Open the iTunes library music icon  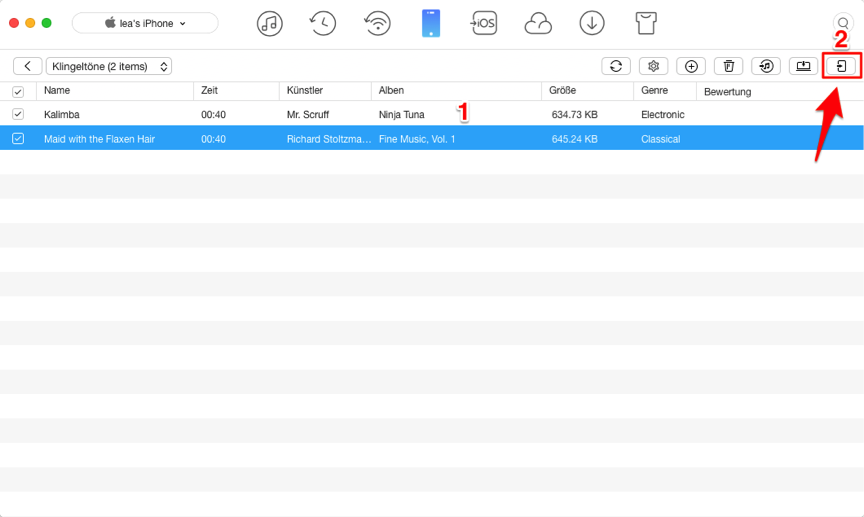269,24
